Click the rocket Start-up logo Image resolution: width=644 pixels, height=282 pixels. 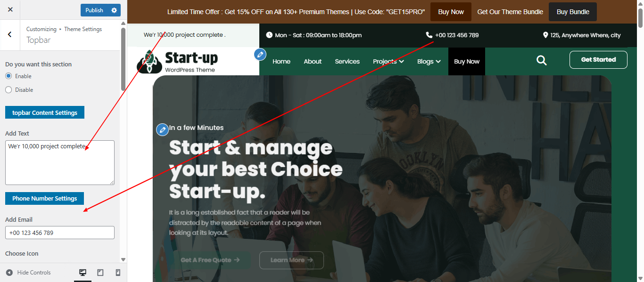(x=177, y=62)
